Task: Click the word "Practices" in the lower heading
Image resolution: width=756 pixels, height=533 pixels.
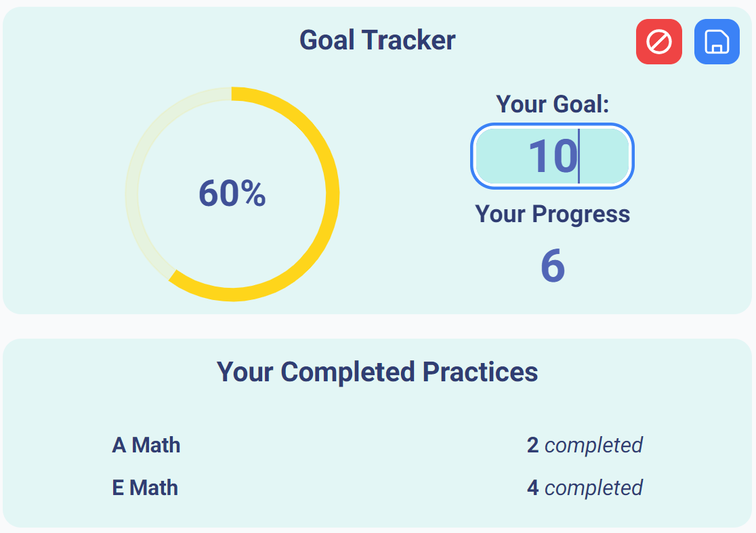Action: pos(480,372)
